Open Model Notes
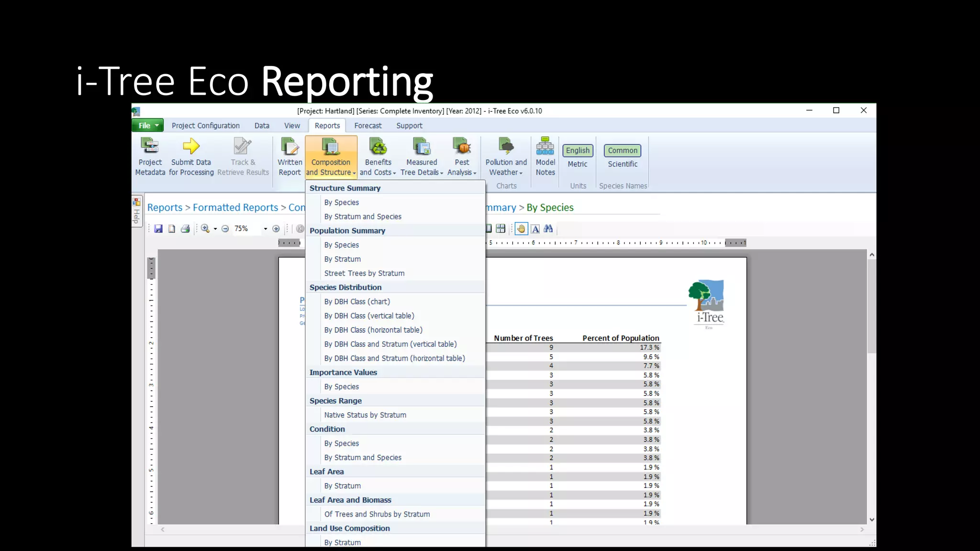This screenshot has height=551, width=980. [545, 157]
